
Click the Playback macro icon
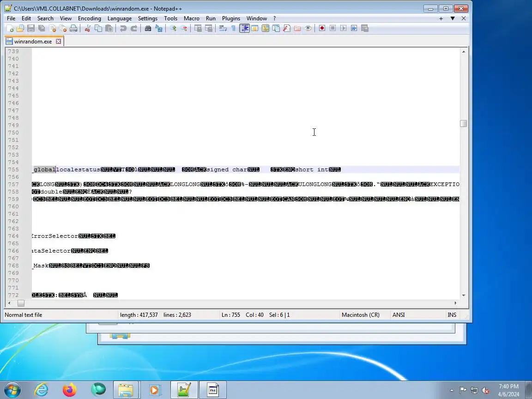344,28
